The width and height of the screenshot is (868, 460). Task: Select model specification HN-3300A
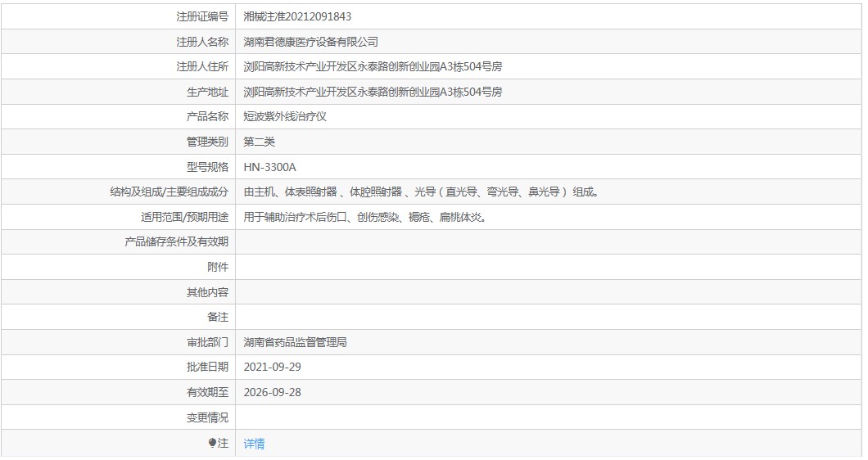pyautogui.click(x=270, y=167)
